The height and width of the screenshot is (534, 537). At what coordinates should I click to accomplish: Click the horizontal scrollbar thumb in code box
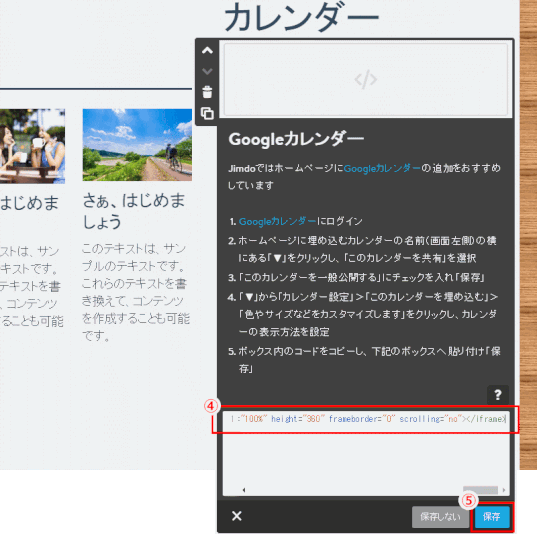tap(480, 490)
